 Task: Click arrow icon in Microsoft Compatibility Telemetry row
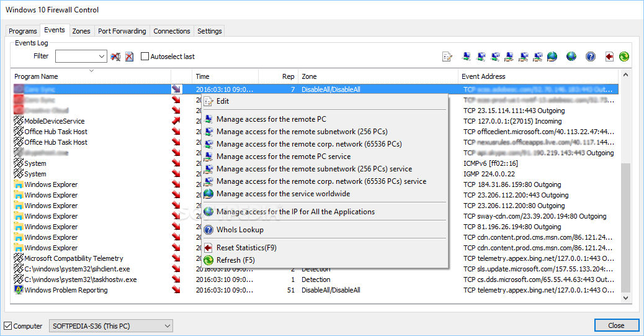(x=176, y=258)
